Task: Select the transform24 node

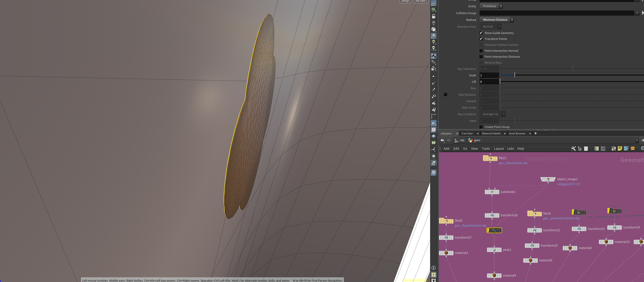Action: (x=614, y=228)
